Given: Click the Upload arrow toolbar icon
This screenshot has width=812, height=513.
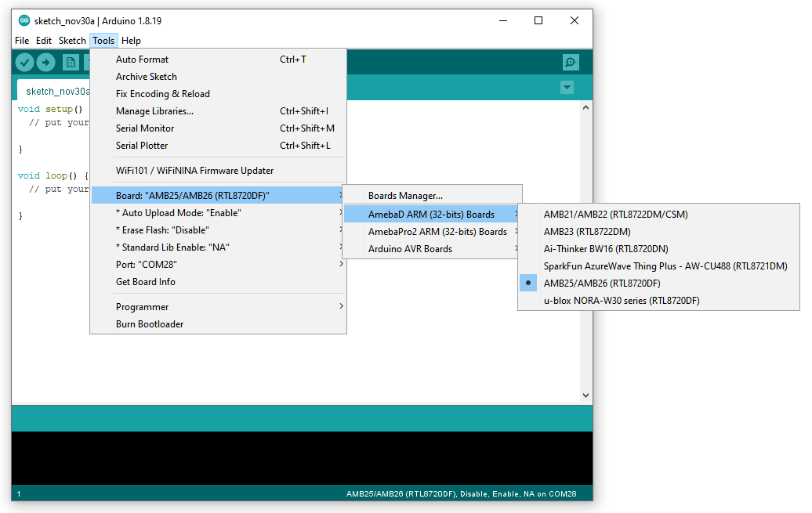Looking at the screenshot, I should 46,63.
